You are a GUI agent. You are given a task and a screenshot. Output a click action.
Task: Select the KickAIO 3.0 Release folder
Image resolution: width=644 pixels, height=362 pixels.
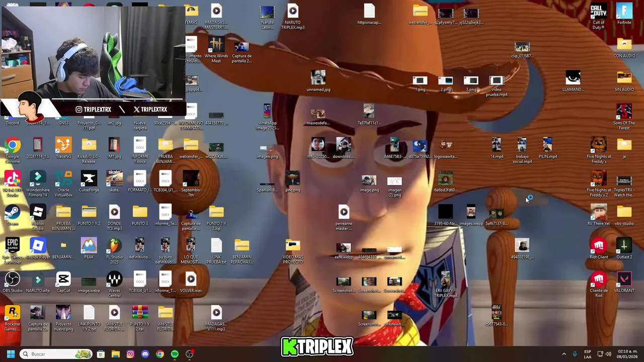tap(89, 150)
